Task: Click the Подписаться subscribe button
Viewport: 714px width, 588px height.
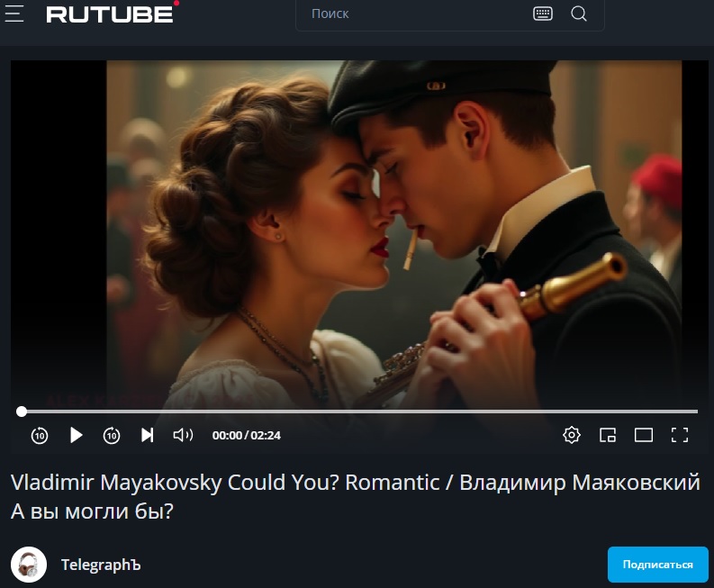Action: pyautogui.click(x=657, y=565)
